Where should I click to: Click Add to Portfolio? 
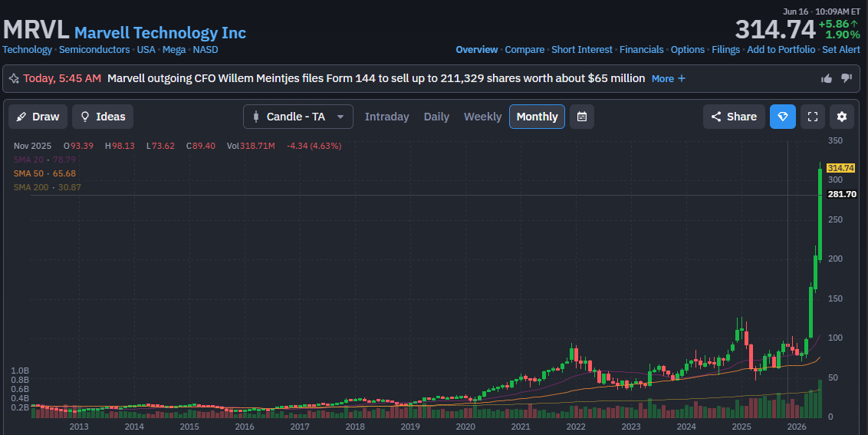(x=781, y=49)
